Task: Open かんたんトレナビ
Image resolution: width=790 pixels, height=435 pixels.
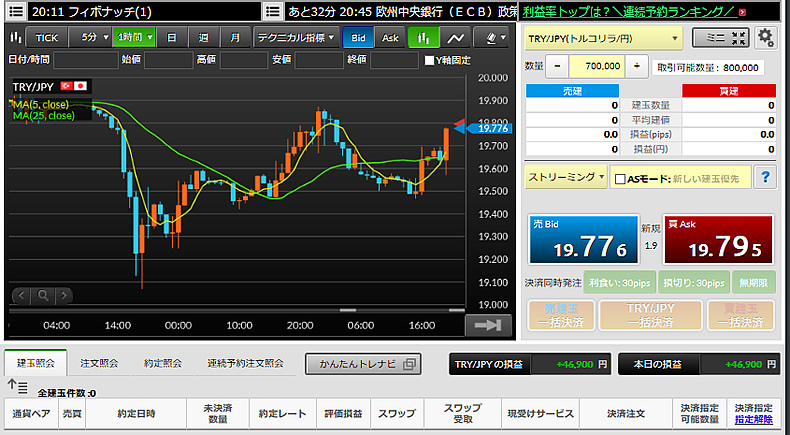Action: pos(363,364)
